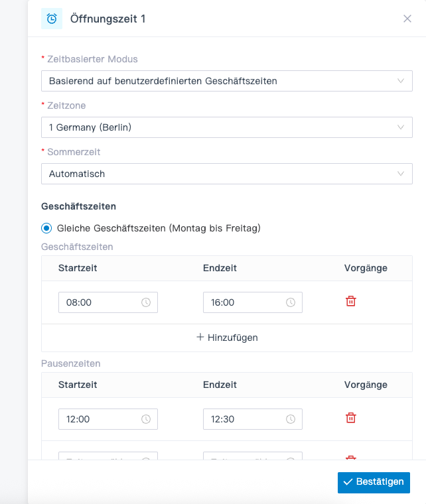The height and width of the screenshot is (504, 426).
Task: Edit the 12:30 break end time field
Action: point(246,419)
